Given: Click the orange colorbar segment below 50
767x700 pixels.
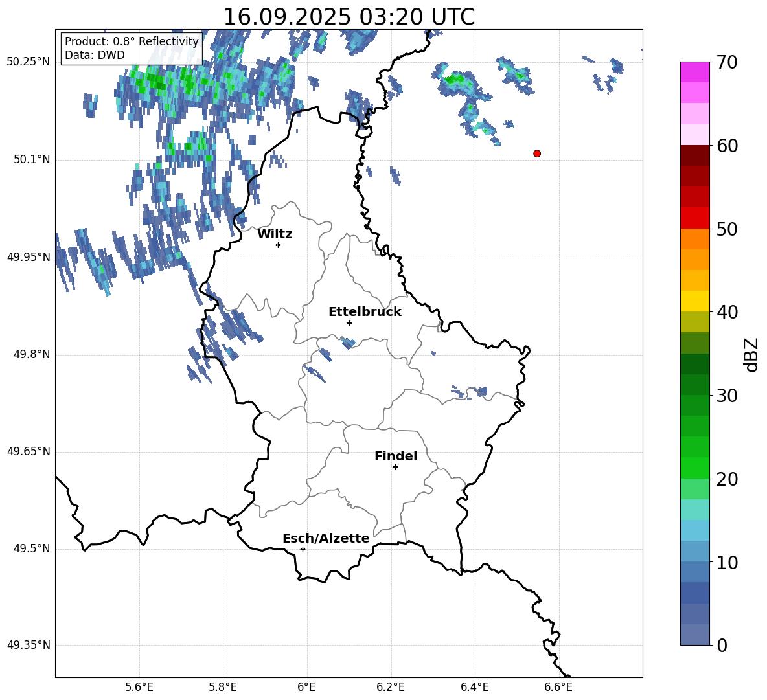Looking at the screenshot, I should [x=695, y=239].
